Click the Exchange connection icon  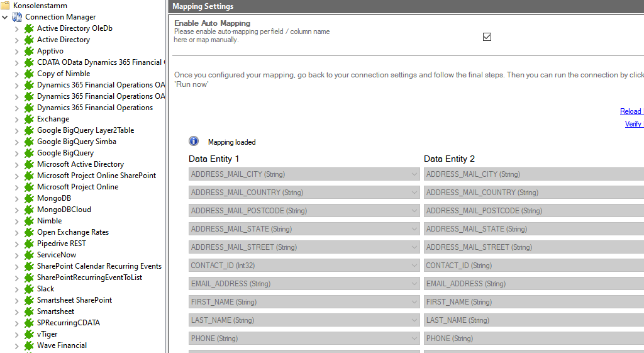pos(29,119)
